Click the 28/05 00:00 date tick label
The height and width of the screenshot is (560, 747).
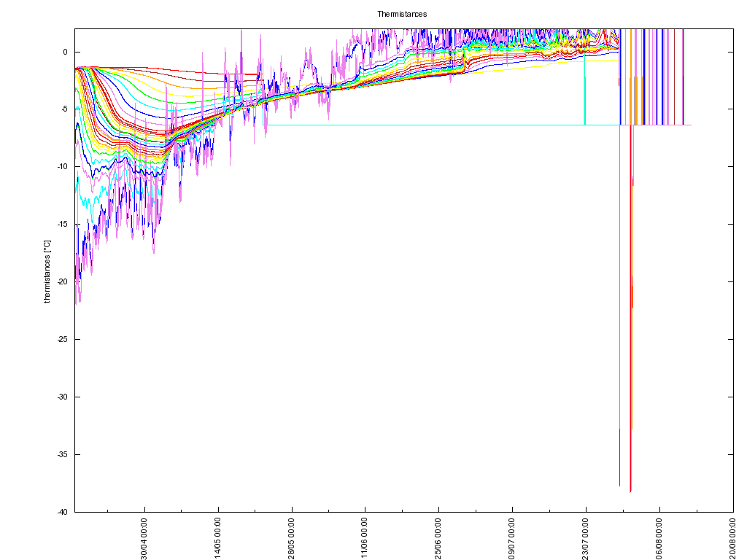(292, 538)
